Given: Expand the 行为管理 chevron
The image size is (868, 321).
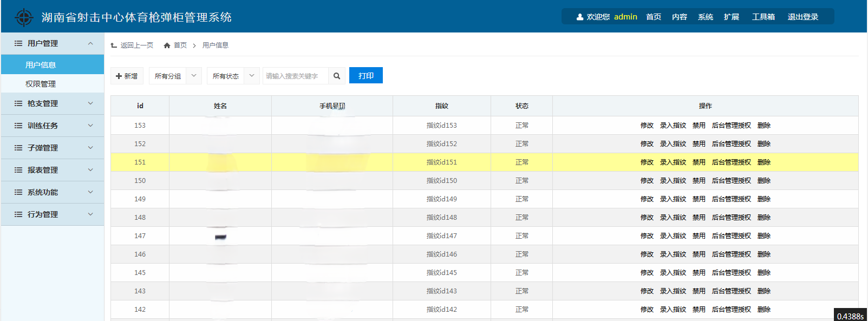Looking at the screenshot, I should click(90, 214).
